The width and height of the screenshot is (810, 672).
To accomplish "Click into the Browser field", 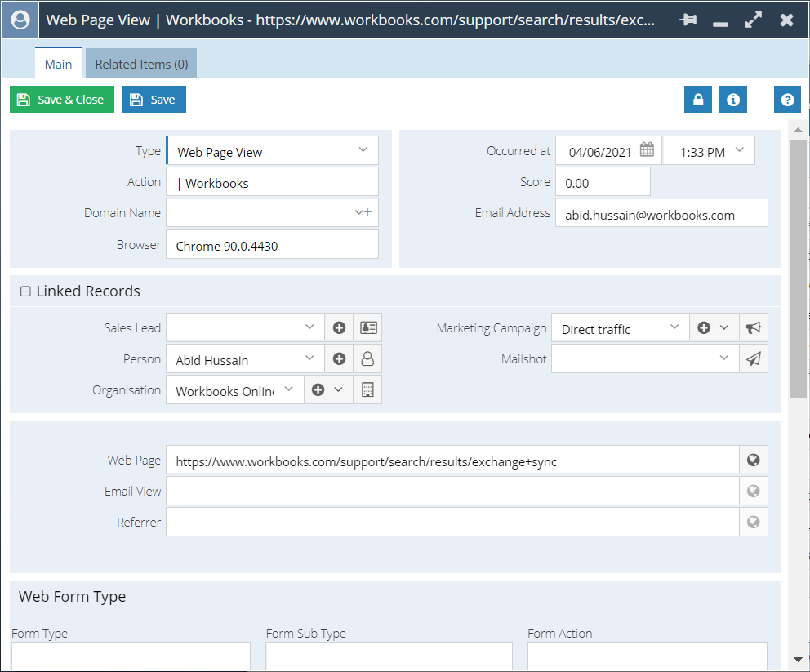I will point(272,244).
